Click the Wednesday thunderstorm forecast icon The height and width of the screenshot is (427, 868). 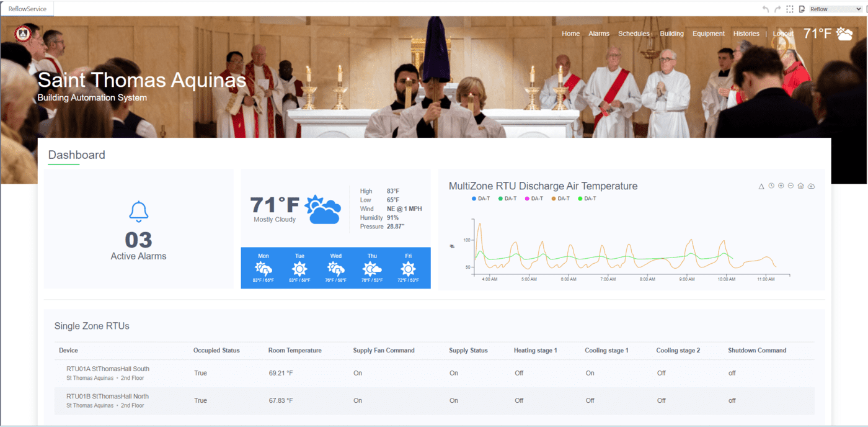pos(335,269)
